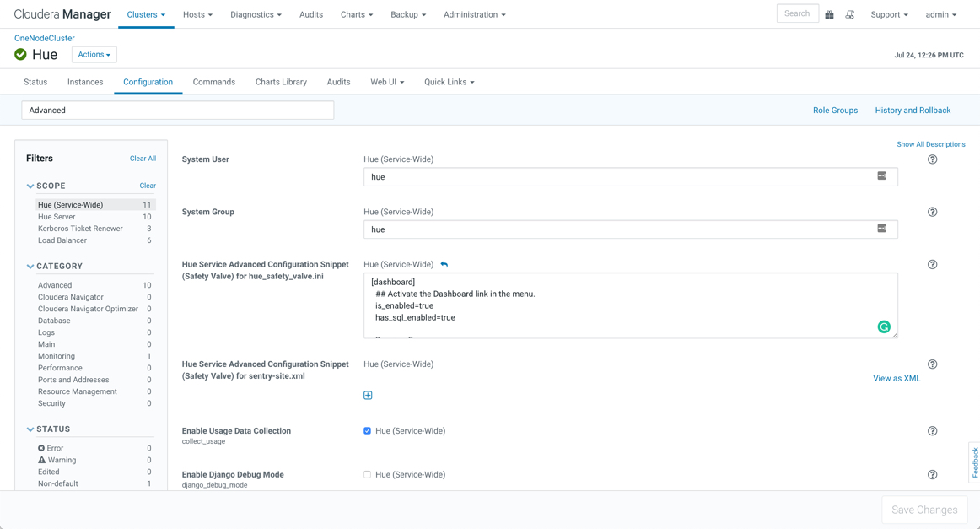Screen dimensions: 980x529
Task: Click the Save Changes button
Action: [x=924, y=510]
